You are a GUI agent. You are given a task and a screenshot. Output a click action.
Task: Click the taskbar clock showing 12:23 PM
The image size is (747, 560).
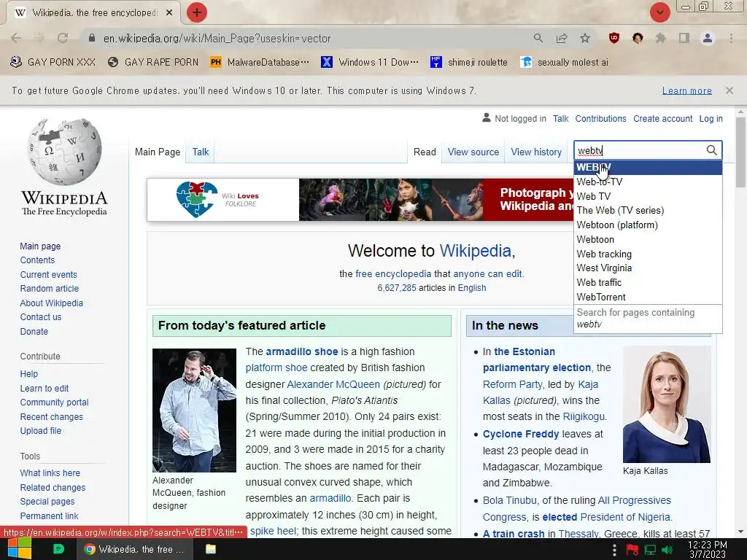point(708,550)
